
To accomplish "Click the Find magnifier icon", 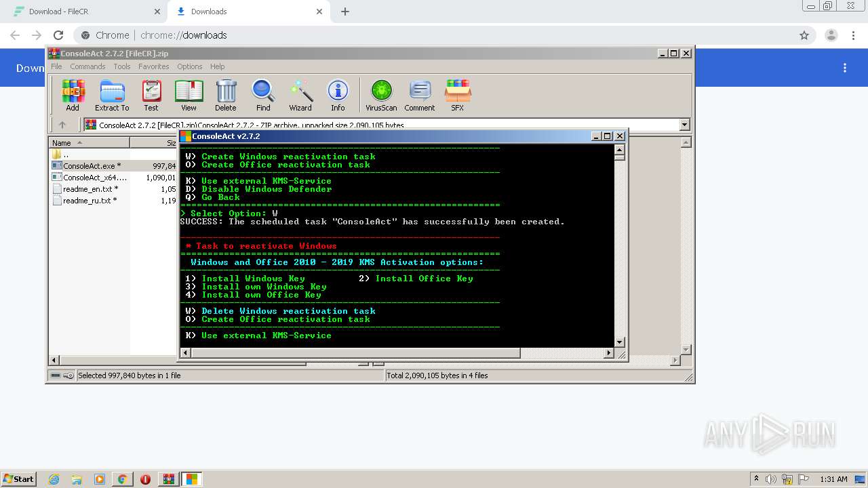I will 263,96.
